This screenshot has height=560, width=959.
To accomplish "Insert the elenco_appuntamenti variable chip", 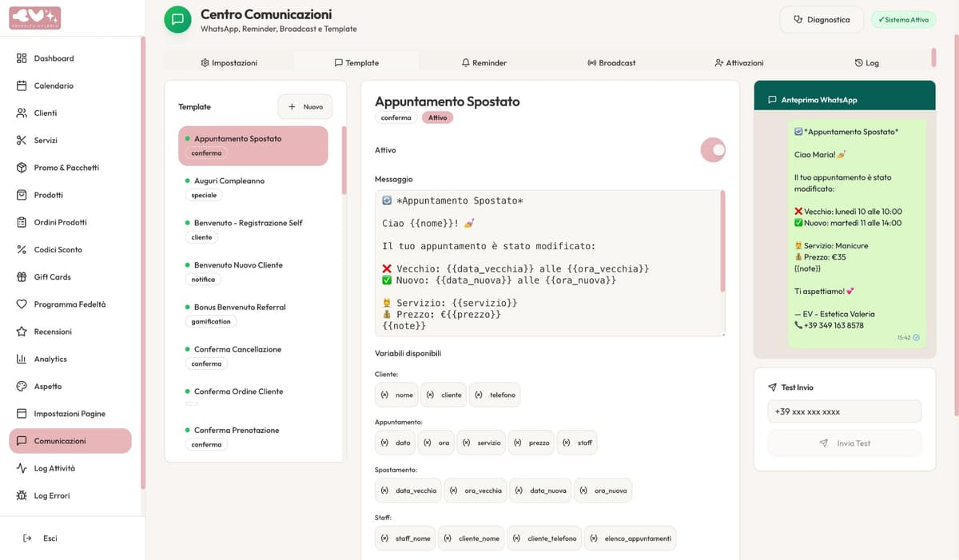I will pyautogui.click(x=630, y=538).
